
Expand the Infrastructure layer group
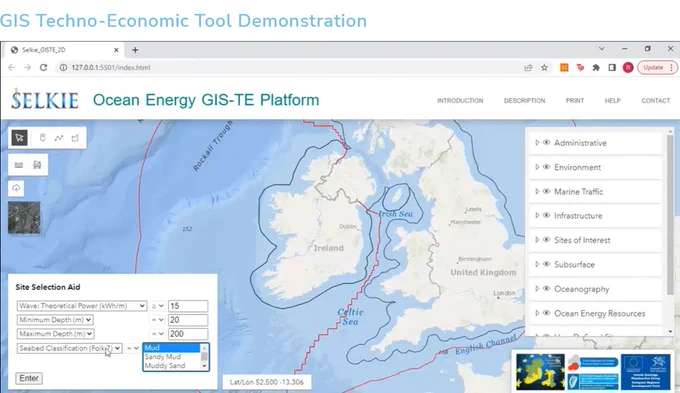coord(537,215)
